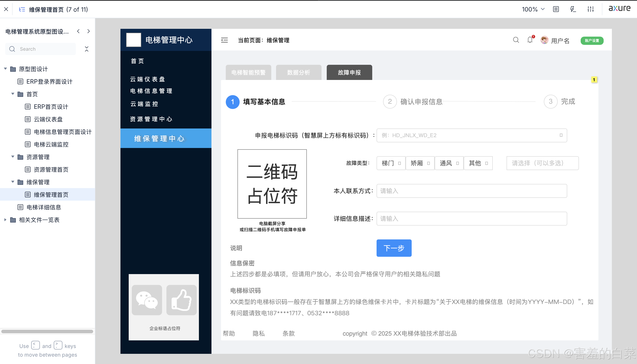Click the notification bell icon
The width and height of the screenshot is (637, 364).
[x=530, y=40]
